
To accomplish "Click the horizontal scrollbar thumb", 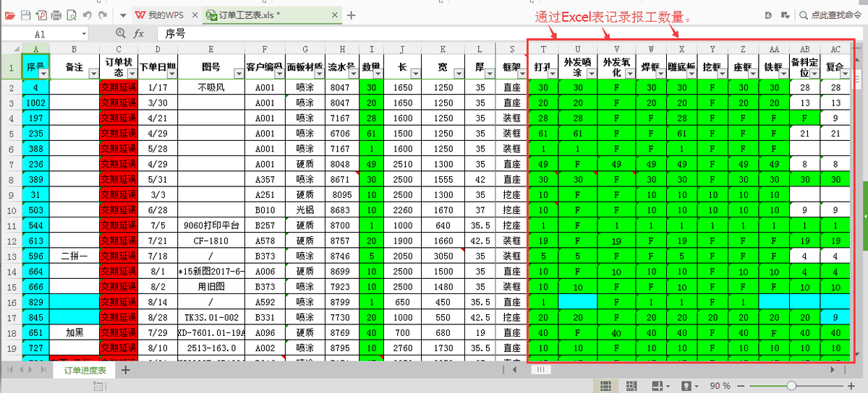I will [x=542, y=370].
